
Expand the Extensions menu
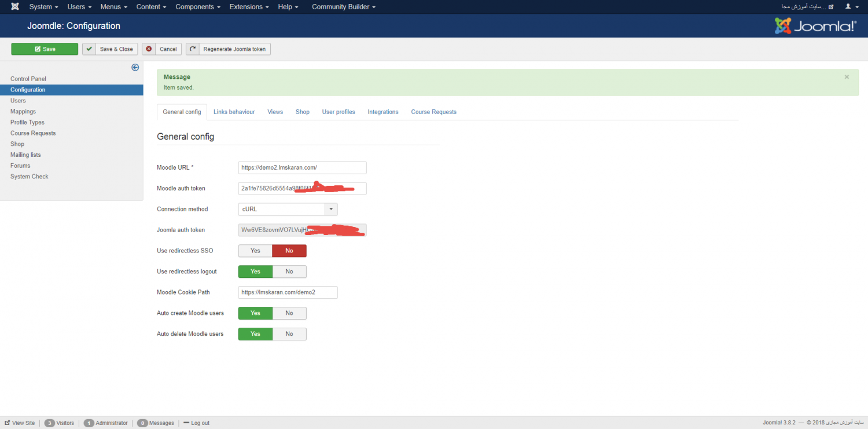click(249, 7)
